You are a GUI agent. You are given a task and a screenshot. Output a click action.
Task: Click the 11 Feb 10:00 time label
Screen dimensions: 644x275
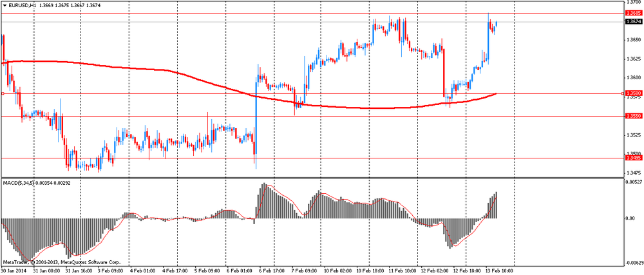point(404,271)
